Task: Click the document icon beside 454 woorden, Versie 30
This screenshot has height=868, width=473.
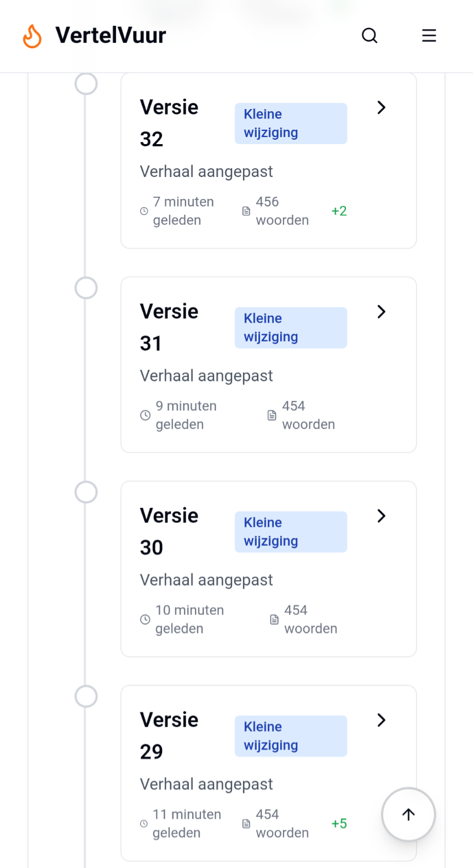Action: pyautogui.click(x=274, y=620)
